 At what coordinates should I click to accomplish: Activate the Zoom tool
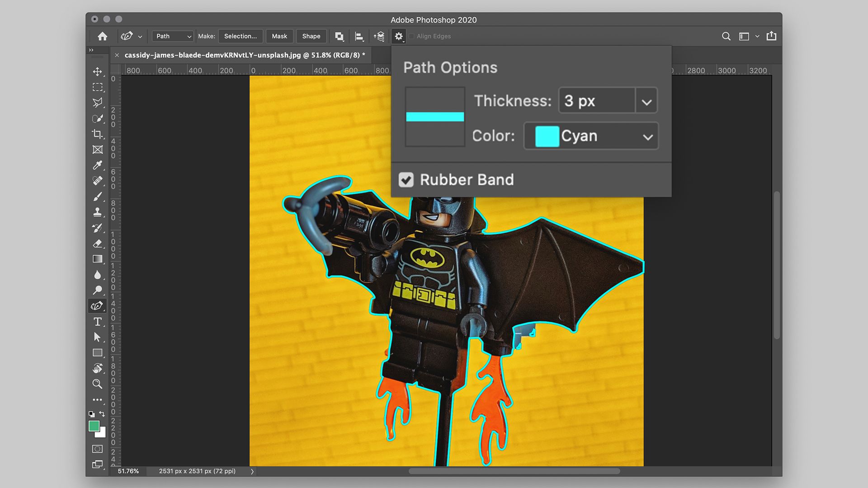tap(97, 384)
